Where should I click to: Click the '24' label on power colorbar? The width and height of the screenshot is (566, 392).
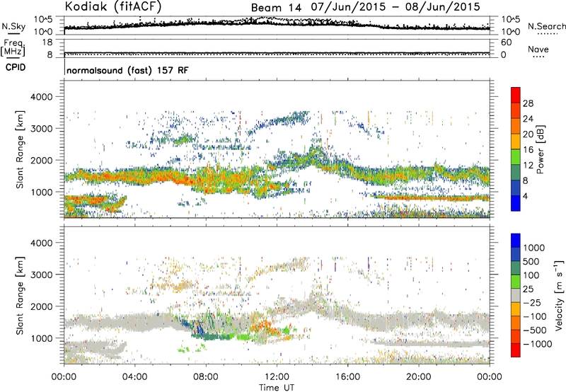(528, 119)
